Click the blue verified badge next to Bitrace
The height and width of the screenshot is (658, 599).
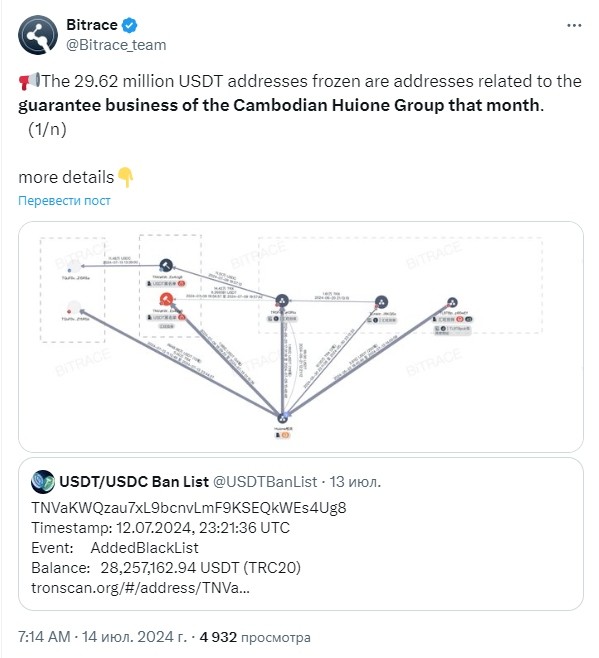pyautogui.click(x=129, y=25)
